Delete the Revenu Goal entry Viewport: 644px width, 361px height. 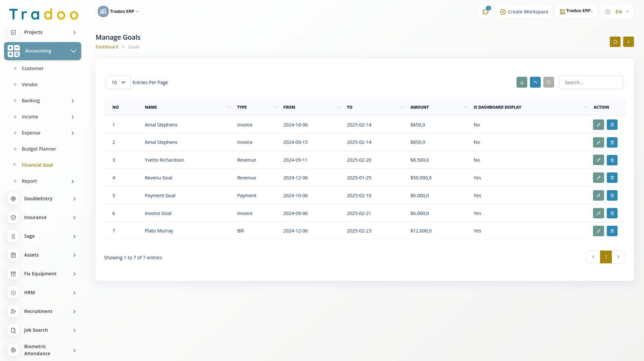click(612, 178)
